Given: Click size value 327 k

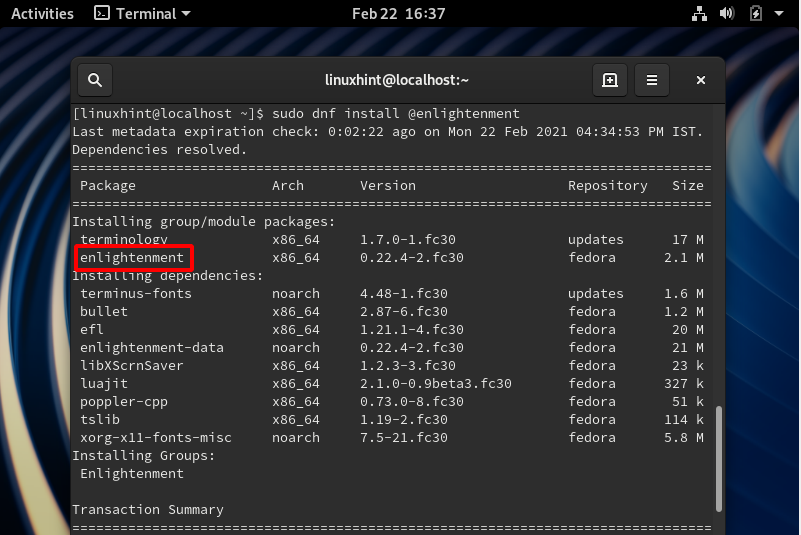Looking at the screenshot, I should [684, 384].
